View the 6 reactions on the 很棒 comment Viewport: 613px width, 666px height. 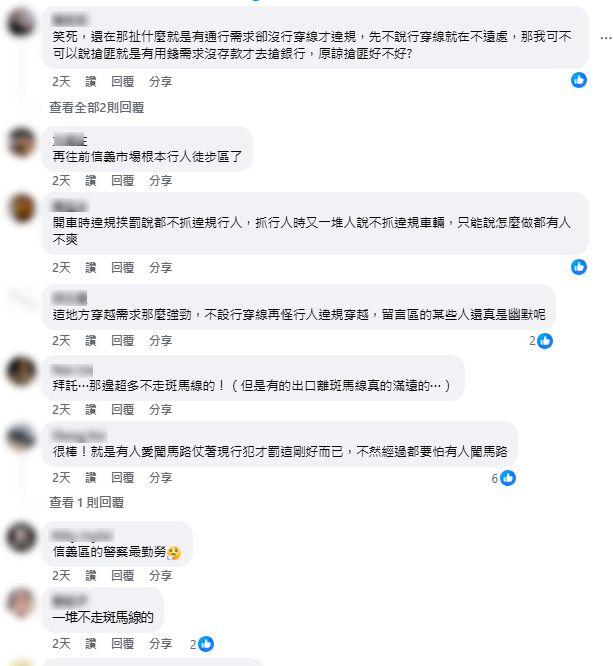(503, 478)
